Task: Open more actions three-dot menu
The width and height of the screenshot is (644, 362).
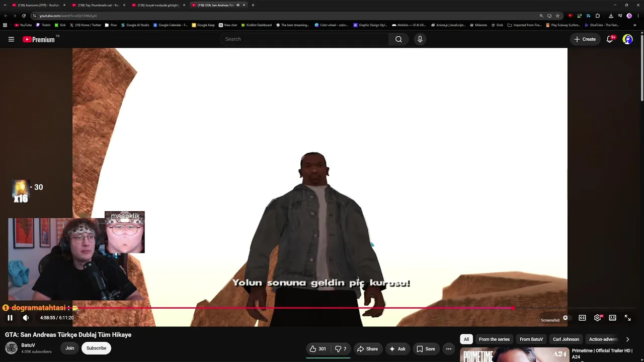Action: pyautogui.click(x=449, y=349)
